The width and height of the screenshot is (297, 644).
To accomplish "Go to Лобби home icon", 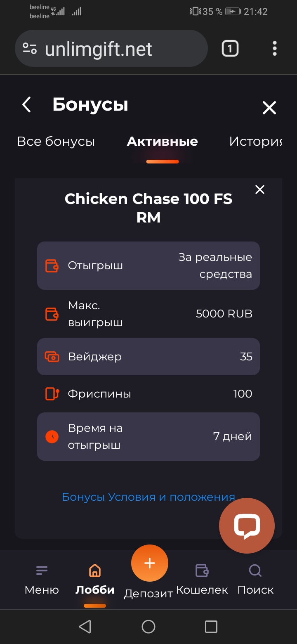I will [x=95, y=571].
